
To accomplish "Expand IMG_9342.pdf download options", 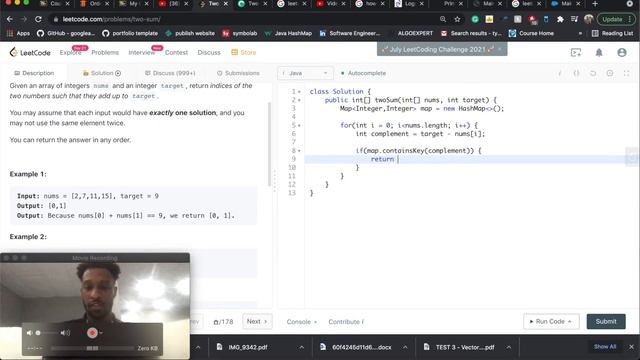I will [301, 347].
